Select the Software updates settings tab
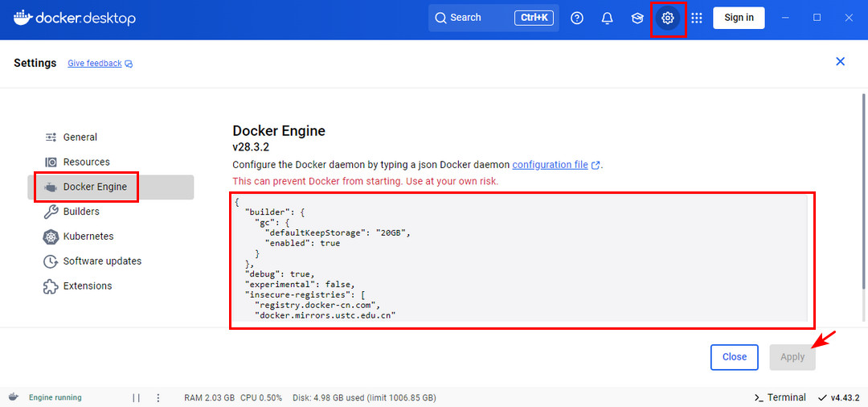 111,261
